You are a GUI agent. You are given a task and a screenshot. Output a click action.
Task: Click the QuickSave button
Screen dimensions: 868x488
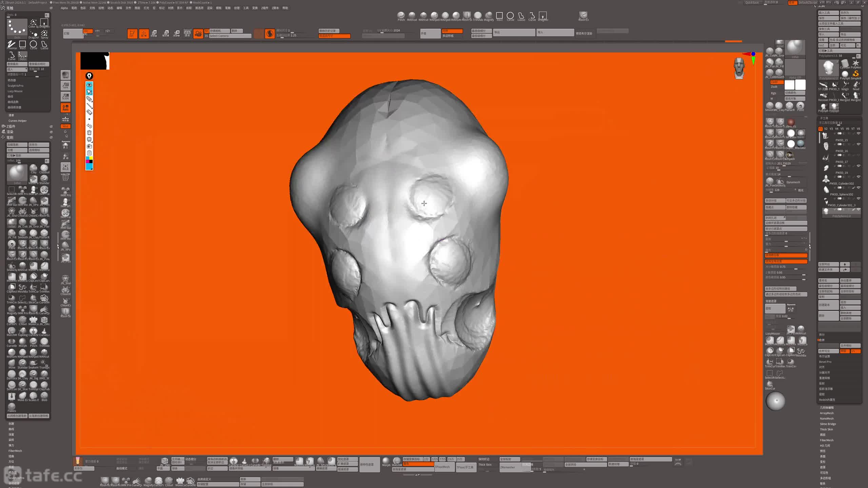coord(752,2)
